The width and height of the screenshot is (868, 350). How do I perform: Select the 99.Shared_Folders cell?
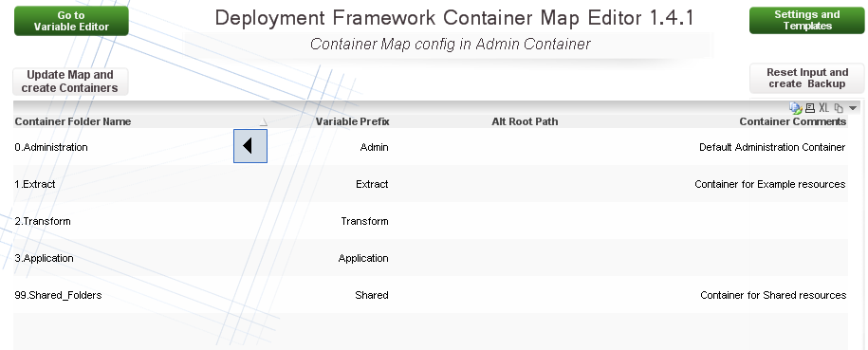click(58, 295)
